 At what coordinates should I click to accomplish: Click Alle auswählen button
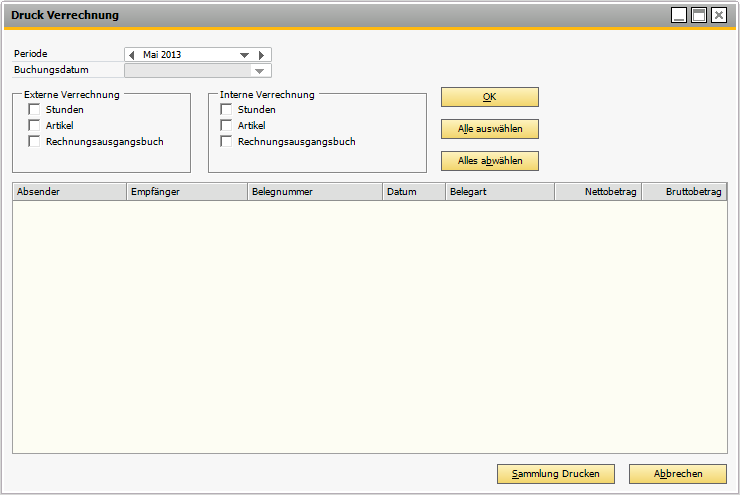[489, 129]
